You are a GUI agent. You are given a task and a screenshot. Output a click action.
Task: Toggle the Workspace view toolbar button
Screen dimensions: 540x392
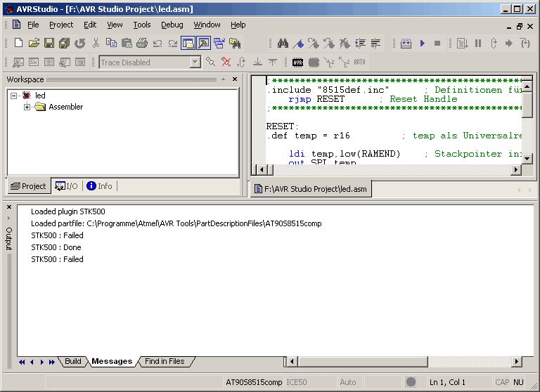188,44
